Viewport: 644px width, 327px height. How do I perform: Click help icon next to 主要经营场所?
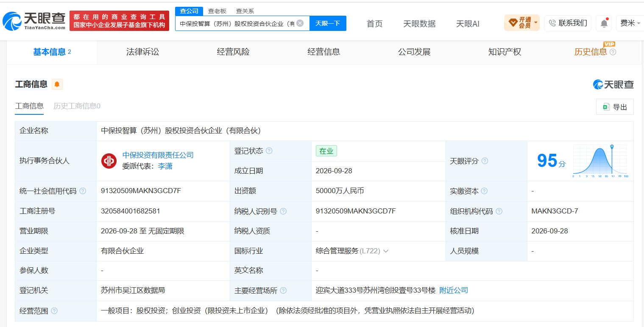tap(283, 291)
